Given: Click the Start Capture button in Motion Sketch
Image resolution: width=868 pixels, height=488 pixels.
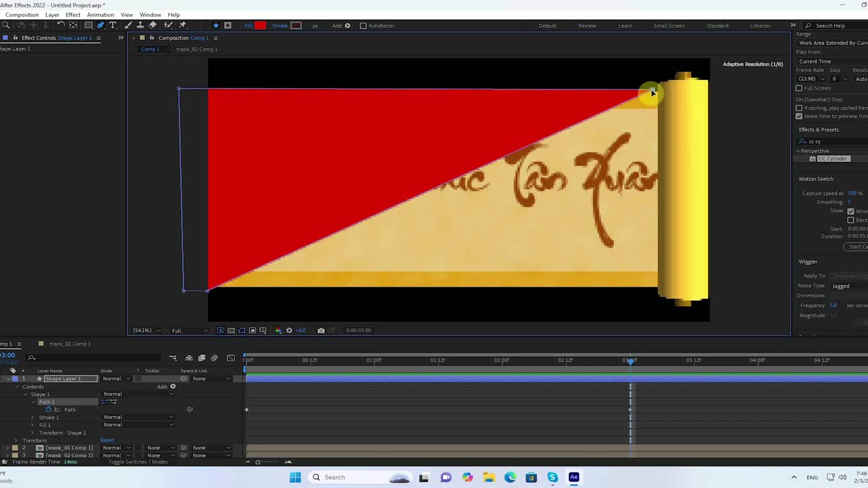Looking at the screenshot, I should coord(856,247).
